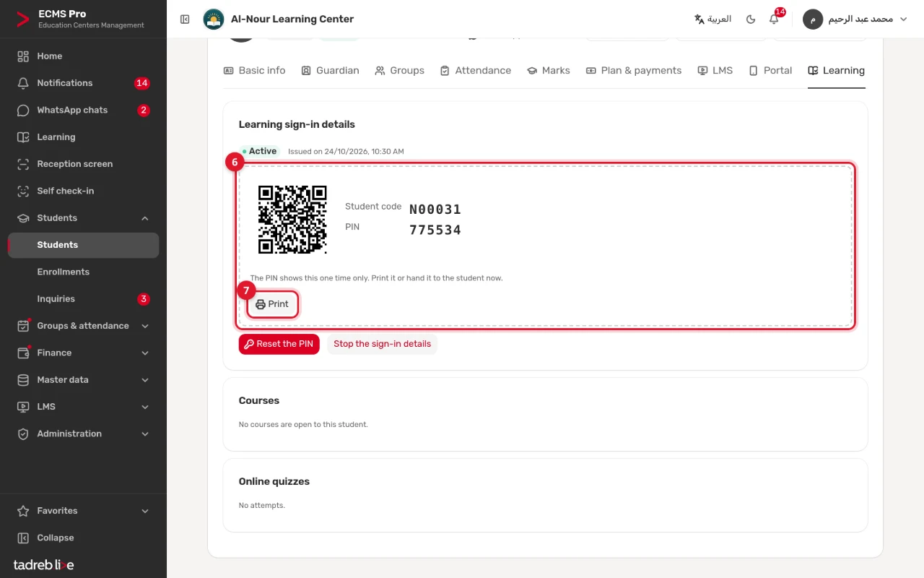Click the Students graduation cap icon in sidebar
924x578 pixels.
pyautogui.click(x=23, y=218)
